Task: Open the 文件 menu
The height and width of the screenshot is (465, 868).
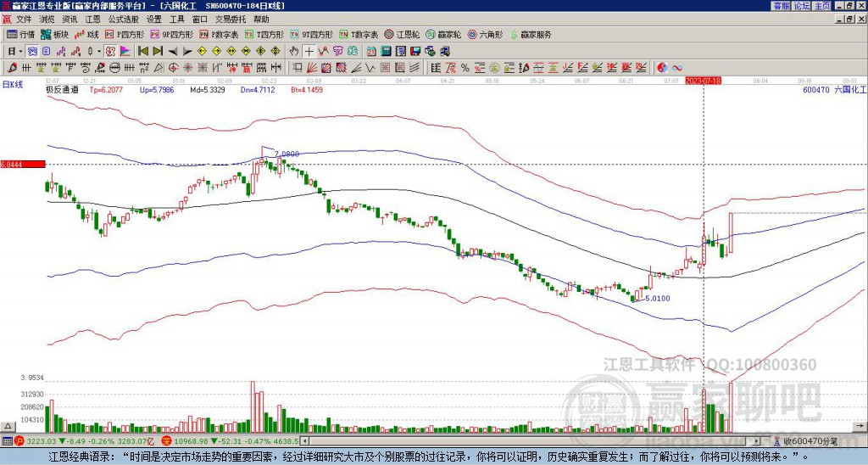Action: click(x=24, y=20)
